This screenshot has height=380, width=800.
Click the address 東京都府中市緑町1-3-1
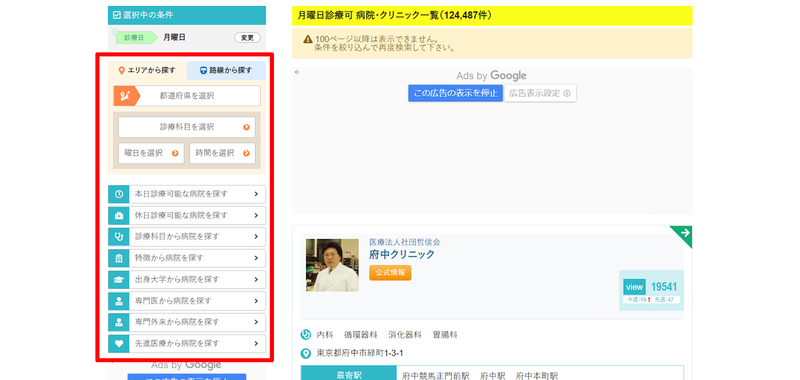tap(360, 353)
